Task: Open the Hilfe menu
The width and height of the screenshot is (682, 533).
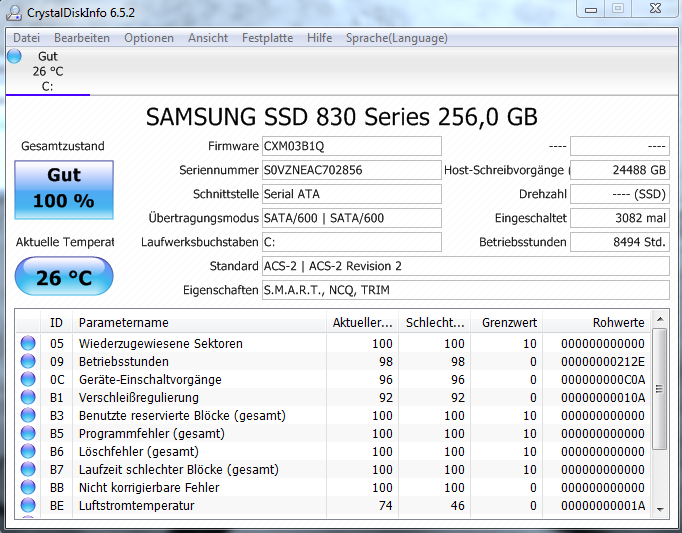Action: coord(320,38)
